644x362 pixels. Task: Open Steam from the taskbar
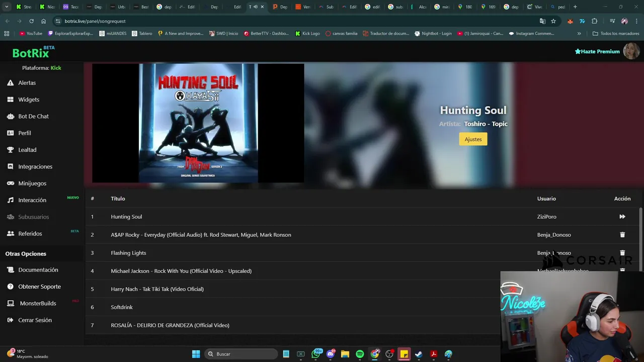tap(419, 354)
